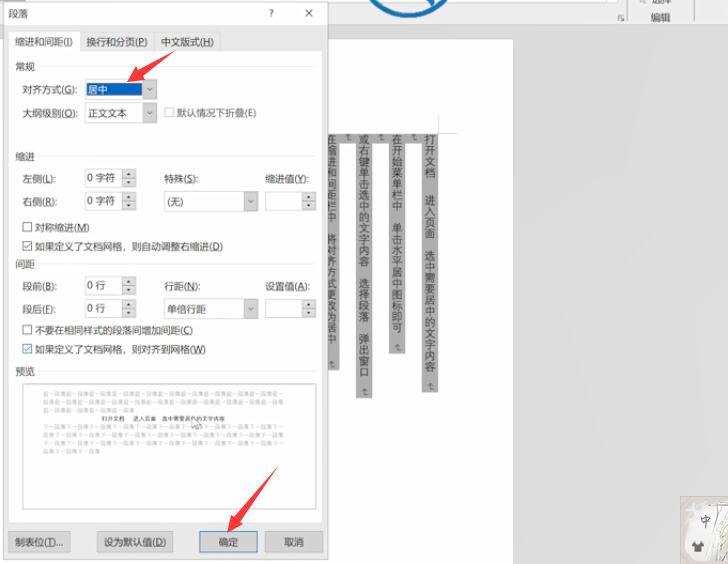The image size is (728, 564).
Task: Click vertical text column 或右键单击选中的文字内容
Action: point(364,266)
